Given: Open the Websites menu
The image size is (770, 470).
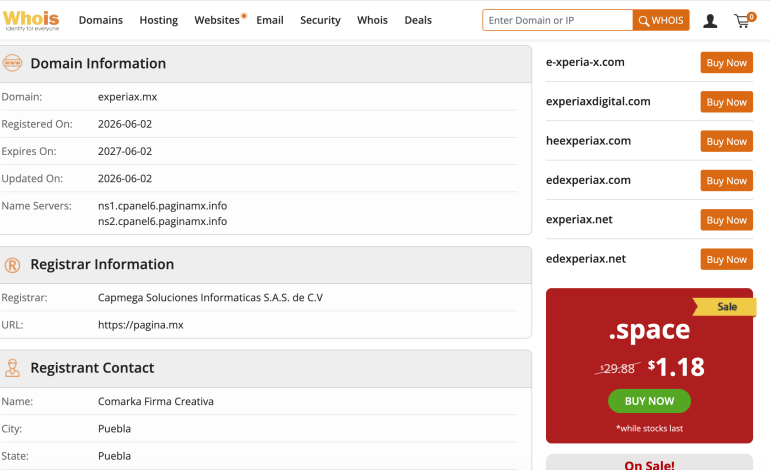Looking at the screenshot, I should click(x=217, y=20).
